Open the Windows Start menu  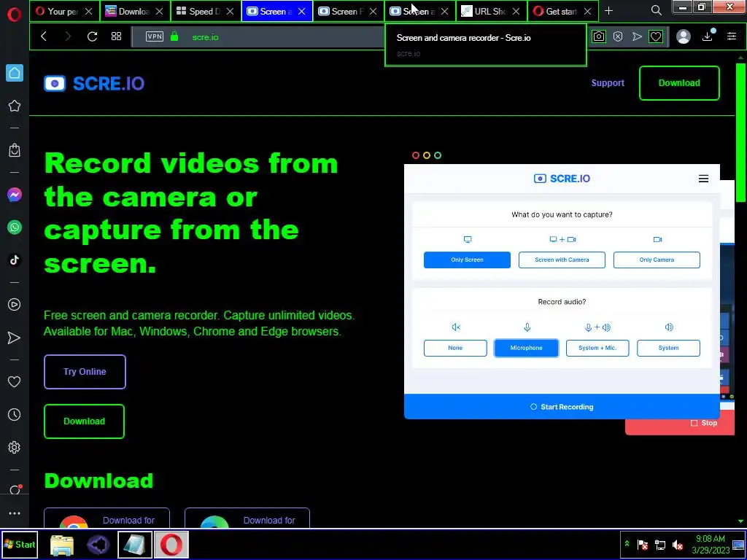20,544
